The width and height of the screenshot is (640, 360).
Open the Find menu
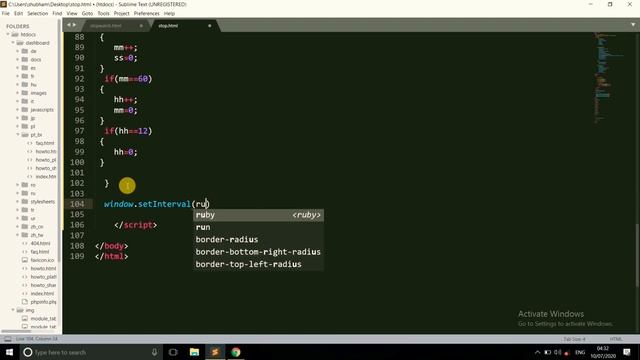point(57,13)
